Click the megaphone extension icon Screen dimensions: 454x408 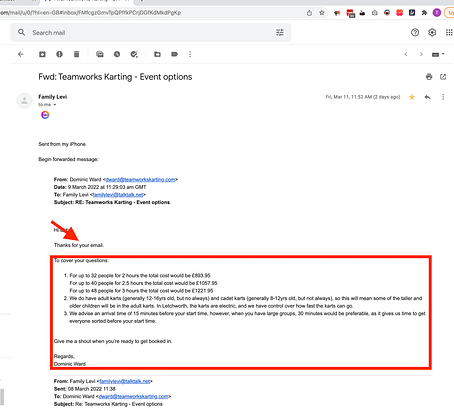337,13
